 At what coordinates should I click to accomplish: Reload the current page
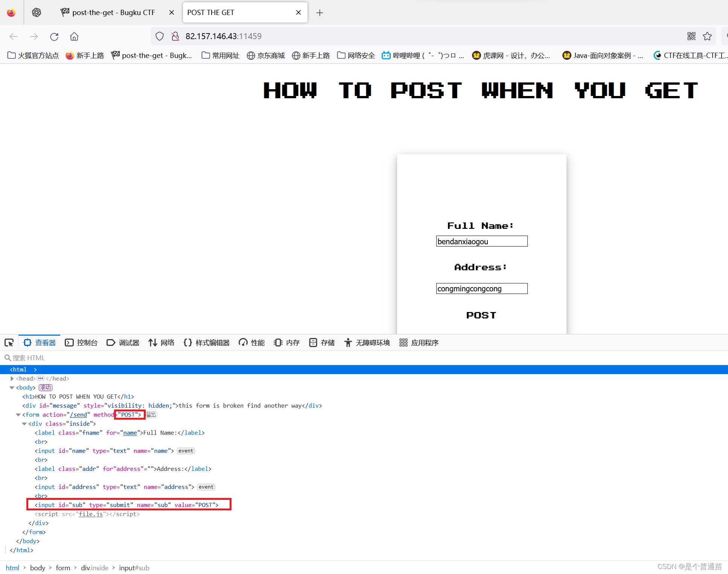[54, 36]
